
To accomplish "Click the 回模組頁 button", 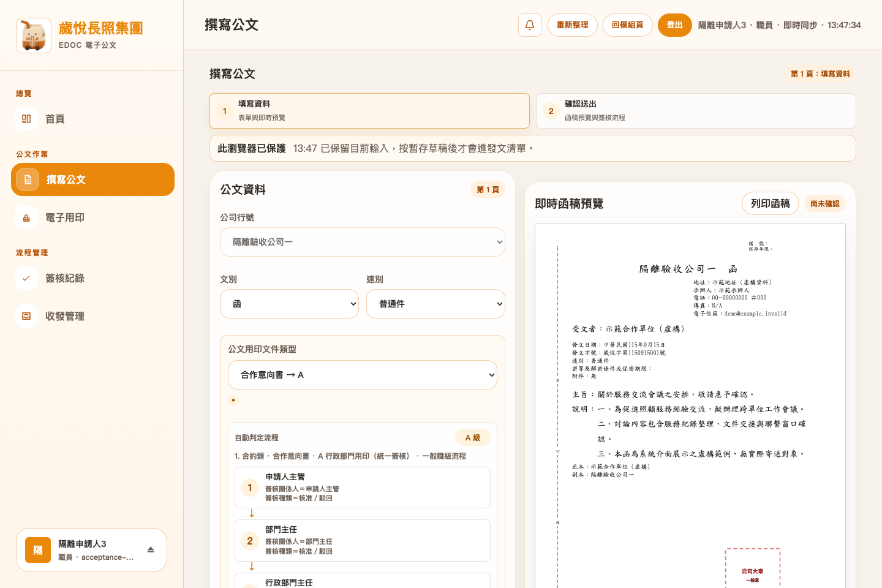I will pyautogui.click(x=628, y=25).
